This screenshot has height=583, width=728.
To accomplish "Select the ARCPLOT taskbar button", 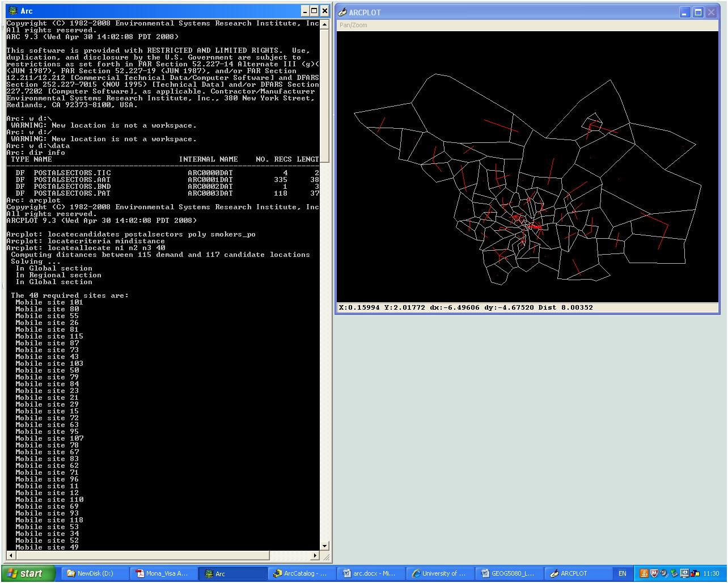I will 578,573.
